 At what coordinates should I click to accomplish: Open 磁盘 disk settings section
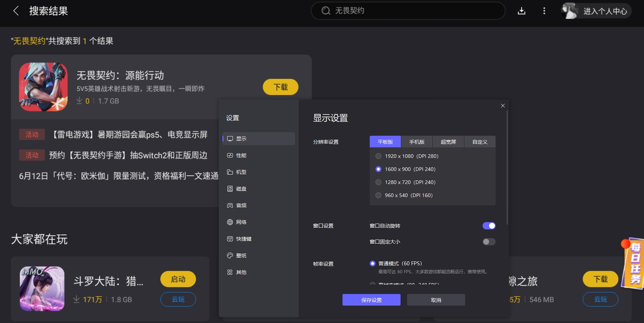tap(241, 189)
